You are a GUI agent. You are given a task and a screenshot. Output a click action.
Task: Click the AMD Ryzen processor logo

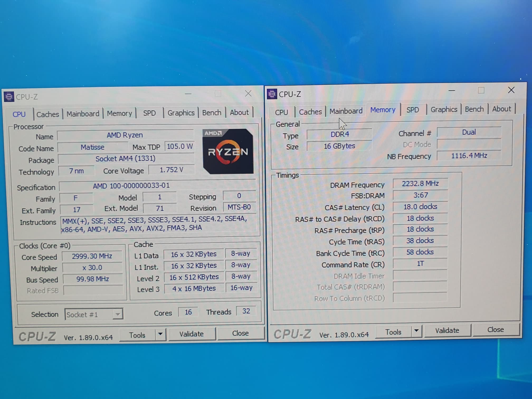tap(228, 151)
